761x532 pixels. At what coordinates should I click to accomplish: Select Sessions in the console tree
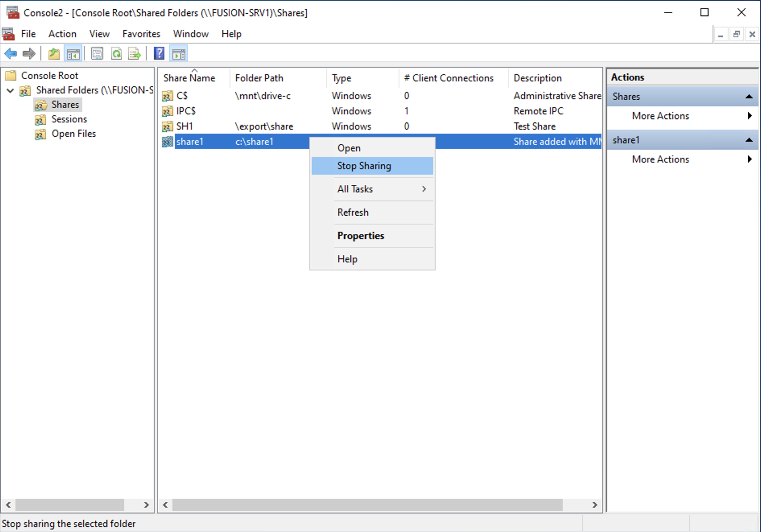pyautogui.click(x=69, y=119)
